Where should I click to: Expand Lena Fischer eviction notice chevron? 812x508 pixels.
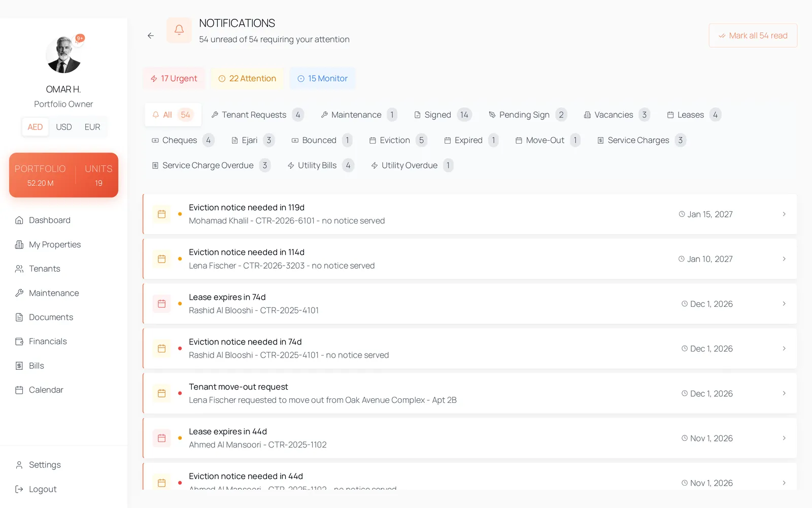tap(784, 259)
